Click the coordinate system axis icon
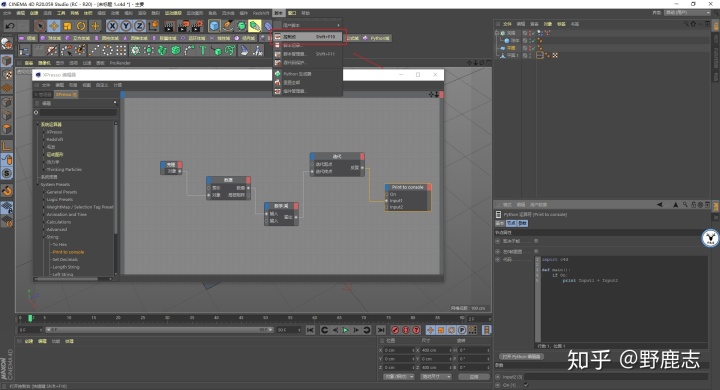This screenshot has height=390, width=720. pyautogui.click(x=153, y=26)
